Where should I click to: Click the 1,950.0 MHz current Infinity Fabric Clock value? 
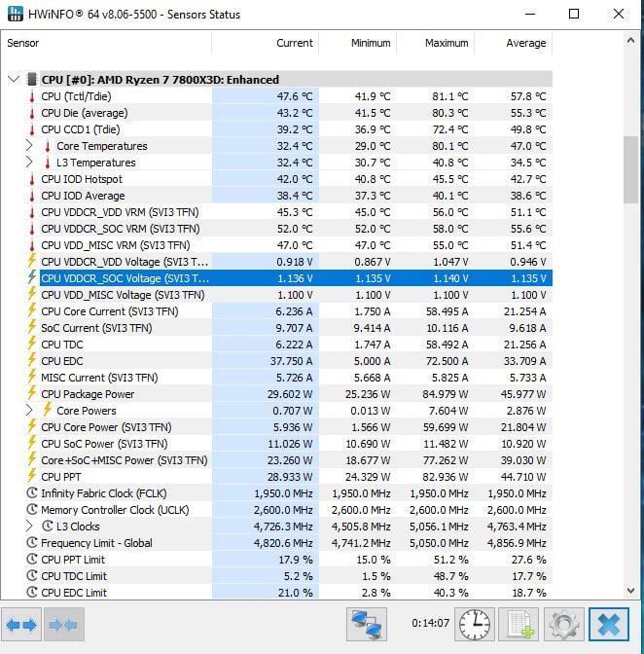(283, 493)
